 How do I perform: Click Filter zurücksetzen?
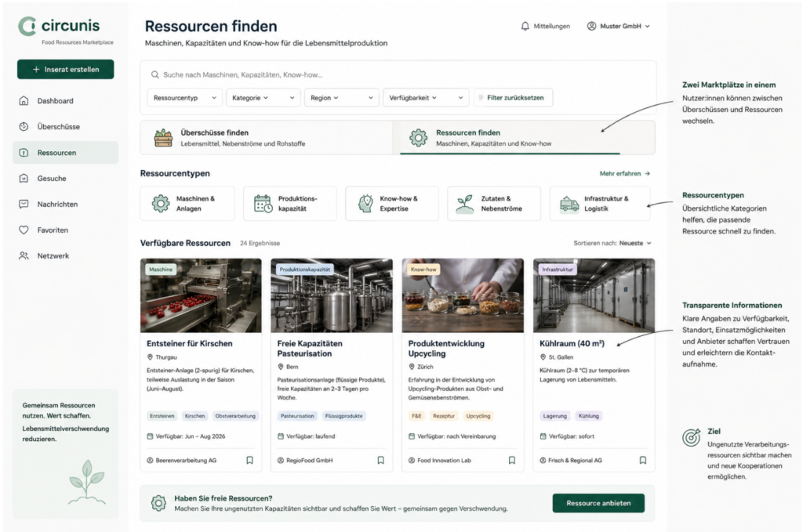click(513, 98)
